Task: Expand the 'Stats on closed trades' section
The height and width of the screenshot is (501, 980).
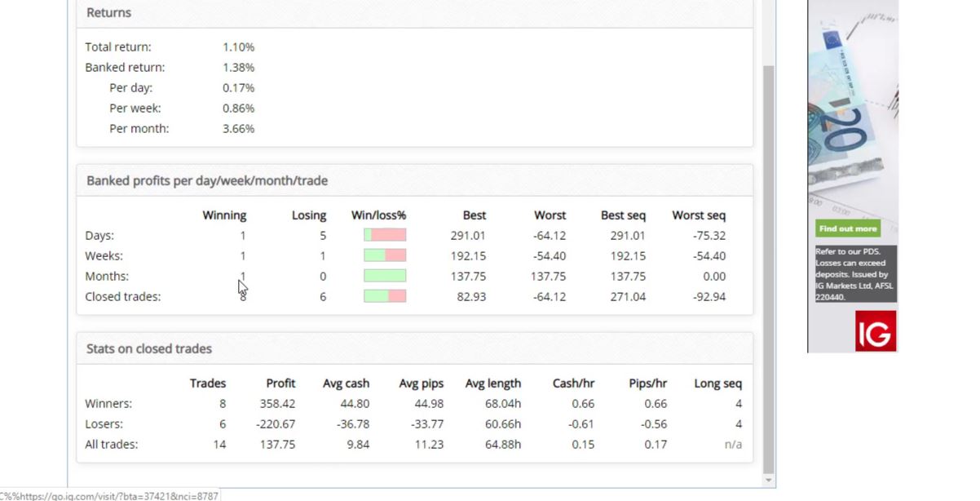Action: (x=149, y=348)
